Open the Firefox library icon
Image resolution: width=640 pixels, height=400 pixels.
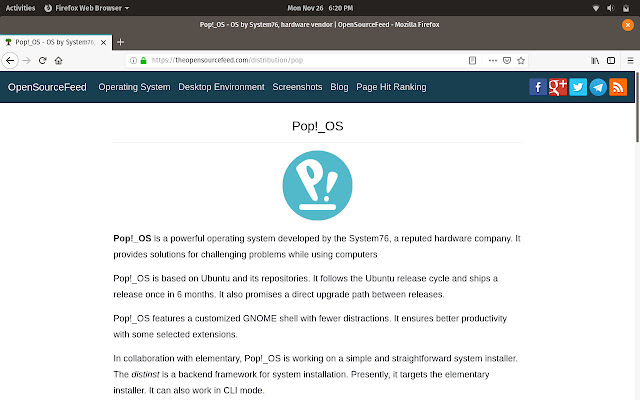(595, 60)
